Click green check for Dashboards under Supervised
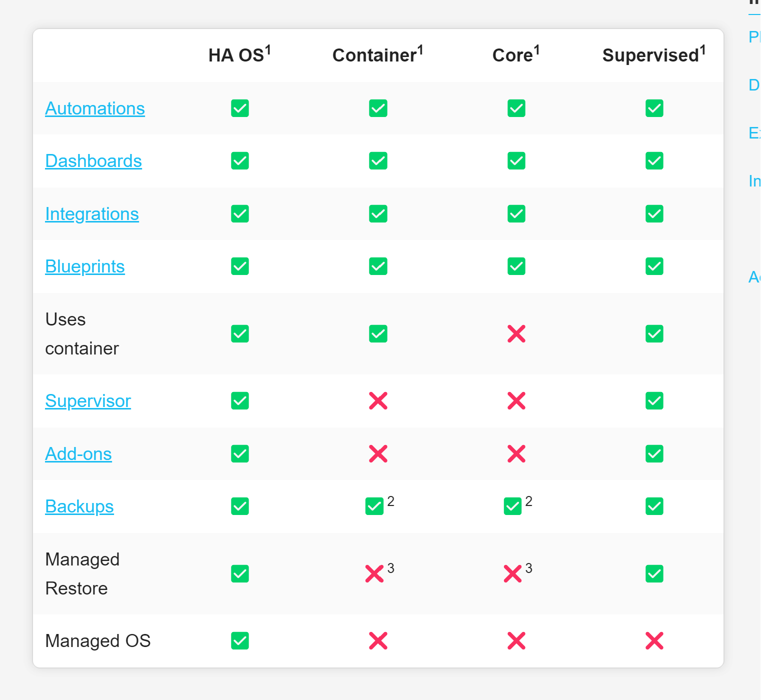Image resolution: width=761 pixels, height=700 pixels. (x=654, y=161)
